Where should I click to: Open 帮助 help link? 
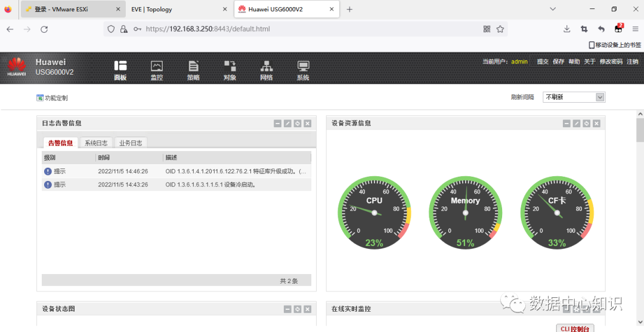pyautogui.click(x=574, y=62)
